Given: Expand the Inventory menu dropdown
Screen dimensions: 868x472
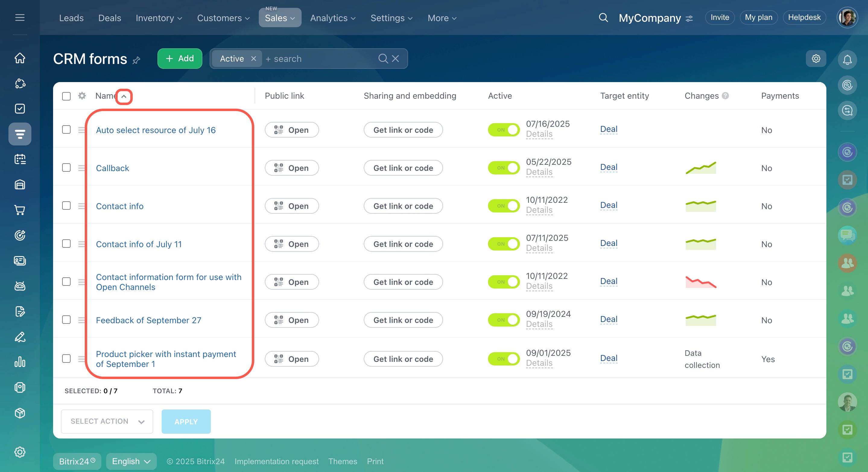Looking at the screenshot, I should tap(159, 18).
